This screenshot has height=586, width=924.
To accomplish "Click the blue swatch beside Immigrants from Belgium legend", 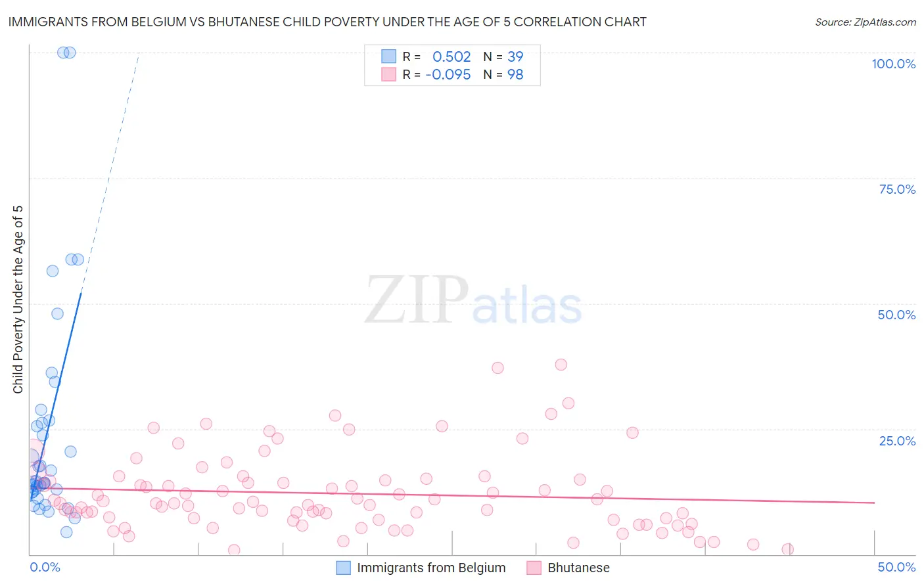I will click(x=343, y=568).
